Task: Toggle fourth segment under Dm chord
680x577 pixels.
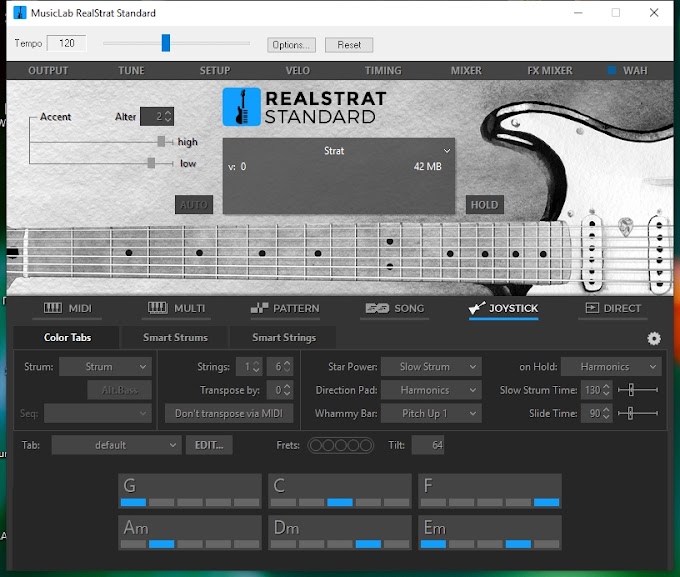Action: 368,544
